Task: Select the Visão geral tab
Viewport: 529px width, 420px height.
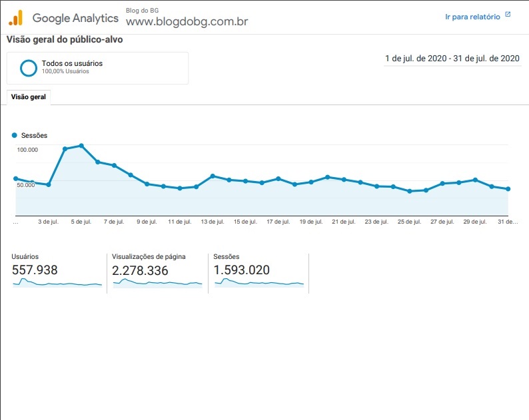Action: pos(29,97)
